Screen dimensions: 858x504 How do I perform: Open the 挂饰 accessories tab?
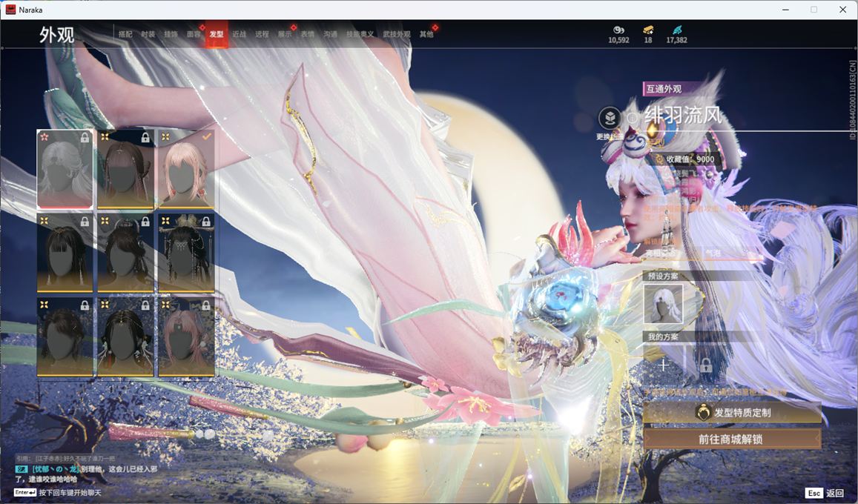coord(171,34)
